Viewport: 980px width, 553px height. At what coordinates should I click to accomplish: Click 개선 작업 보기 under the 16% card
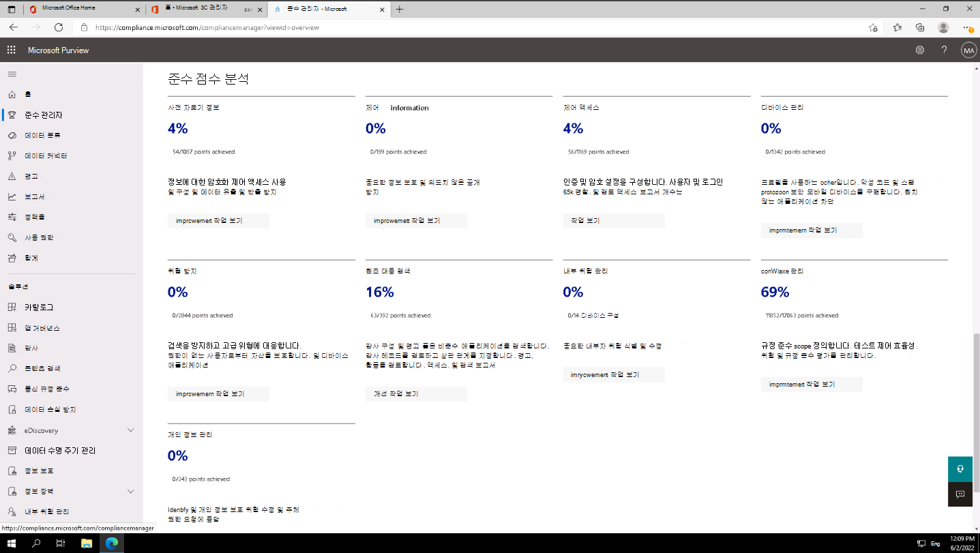tap(416, 394)
